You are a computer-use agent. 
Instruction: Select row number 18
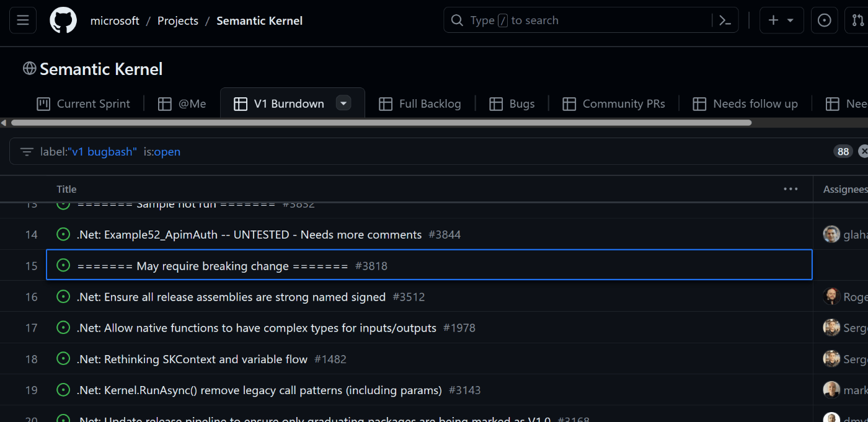point(31,359)
